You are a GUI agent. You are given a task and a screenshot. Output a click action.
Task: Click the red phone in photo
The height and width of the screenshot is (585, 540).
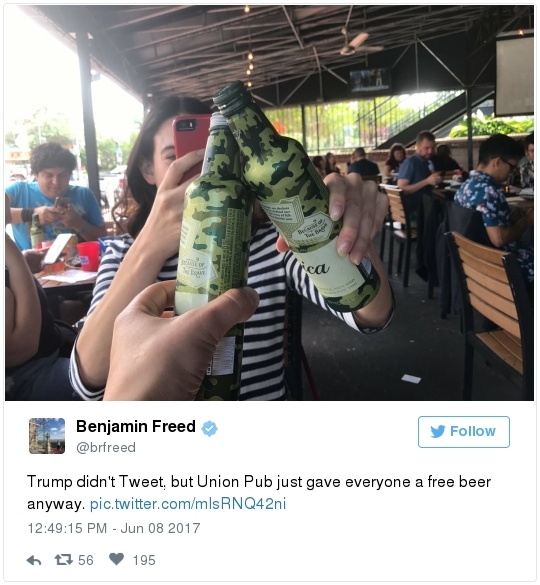(190, 146)
